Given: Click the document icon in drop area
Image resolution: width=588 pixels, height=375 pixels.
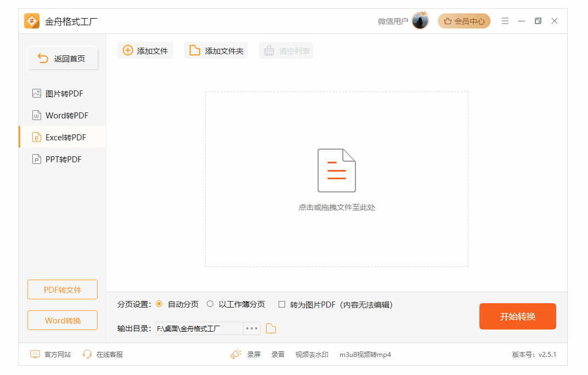Looking at the screenshot, I should point(337,171).
